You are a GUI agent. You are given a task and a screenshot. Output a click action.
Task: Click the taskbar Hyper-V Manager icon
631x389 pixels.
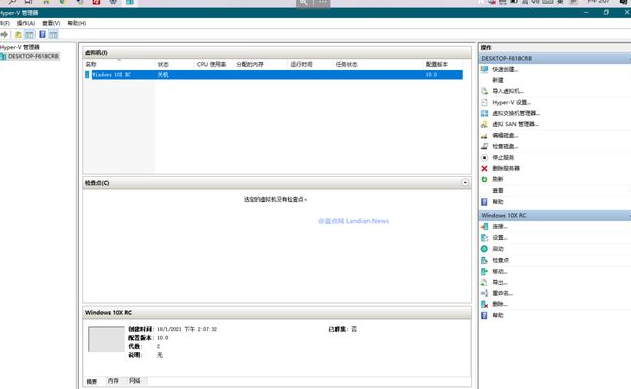click(130, 2)
